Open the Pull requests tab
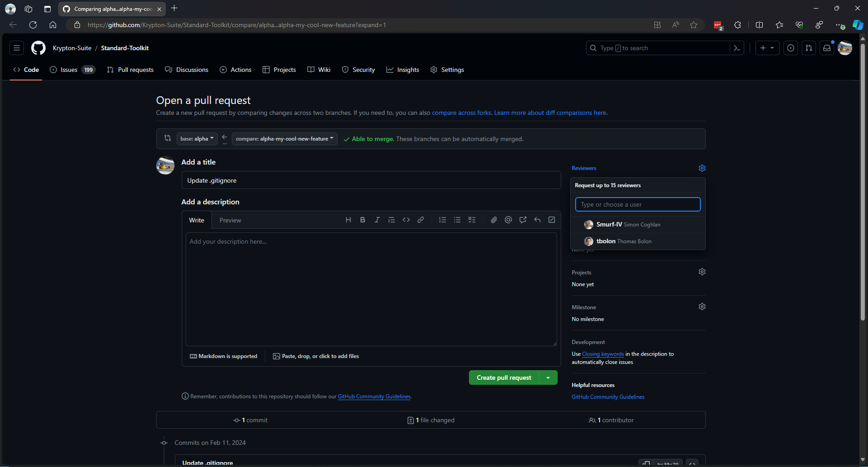Image resolution: width=868 pixels, height=467 pixels. pyautogui.click(x=131, y=70)
